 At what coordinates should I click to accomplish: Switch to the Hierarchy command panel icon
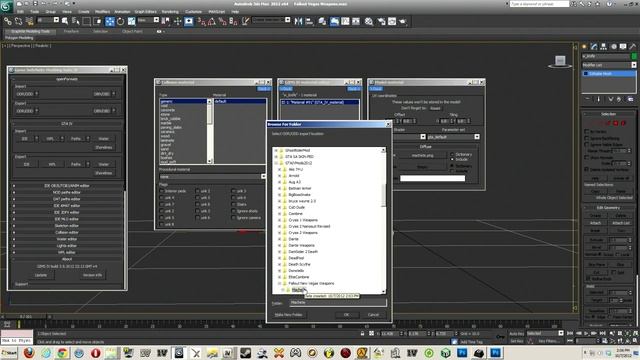[x=604, y=47]
